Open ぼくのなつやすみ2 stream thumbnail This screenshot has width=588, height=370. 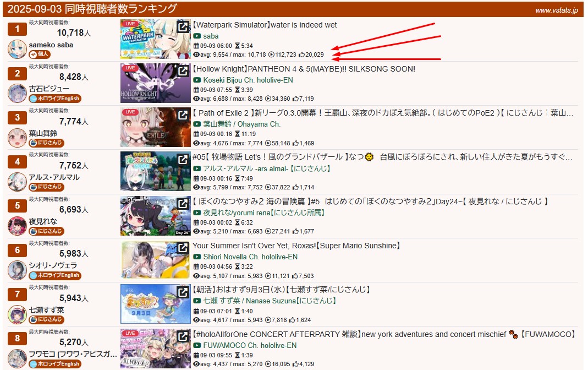[155, 216]
